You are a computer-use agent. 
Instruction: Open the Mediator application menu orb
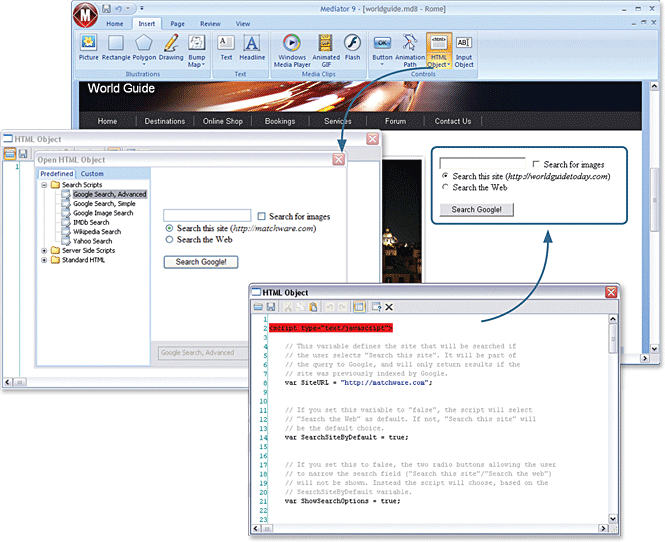click(x=85, y=15)
